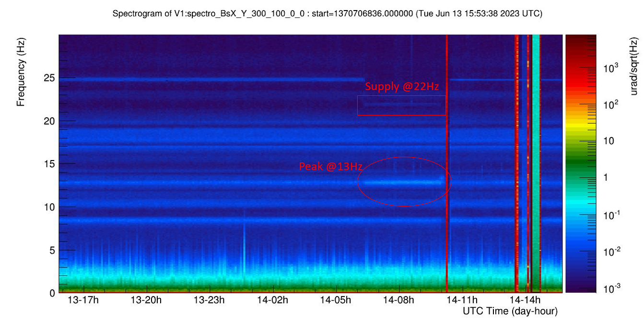Click the "Supply @22Hz" red annotation text
The image size is (644, 322).
coord(402,87)
